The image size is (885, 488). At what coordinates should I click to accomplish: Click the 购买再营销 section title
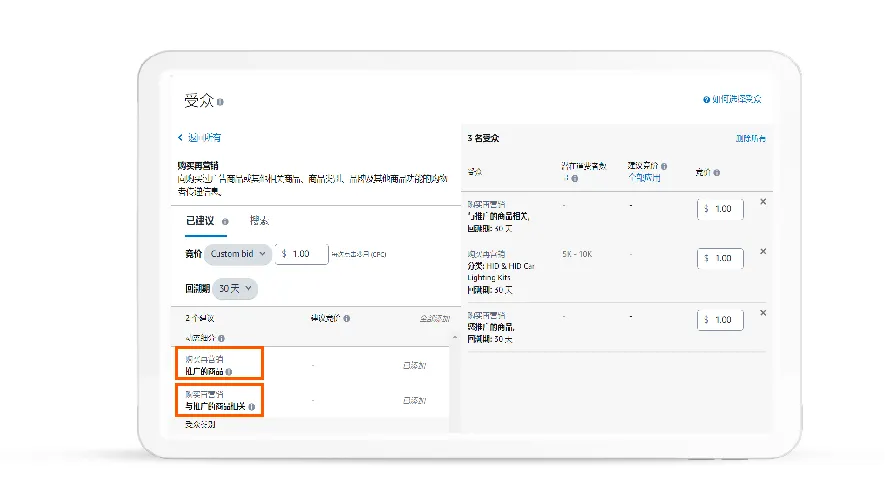(198, 166)
